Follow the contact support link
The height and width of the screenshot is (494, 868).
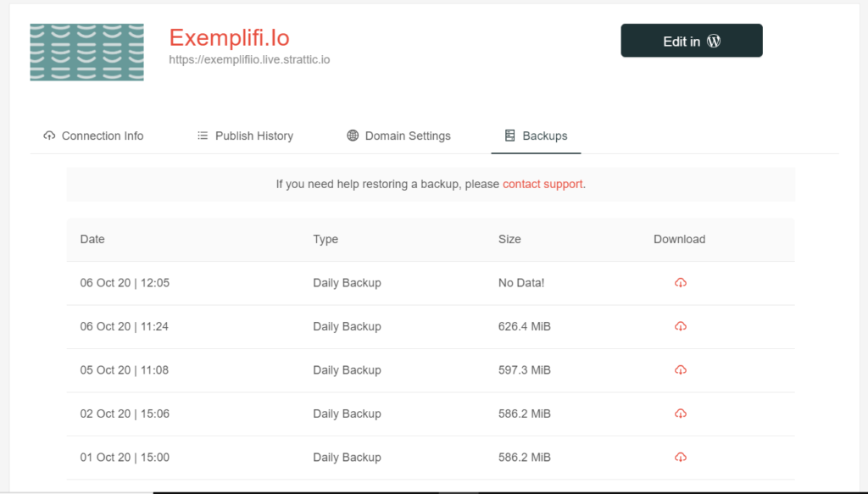tap(542, 184)
